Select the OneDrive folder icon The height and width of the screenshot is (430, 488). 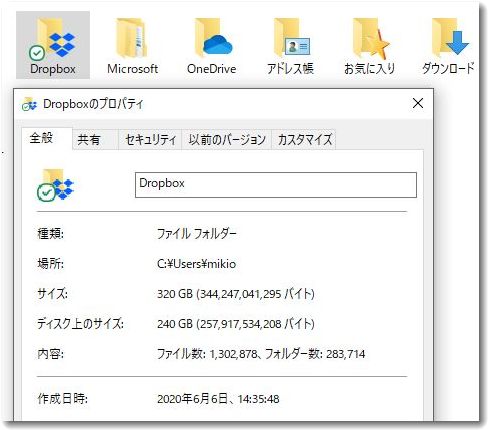(x=212, y=45)
